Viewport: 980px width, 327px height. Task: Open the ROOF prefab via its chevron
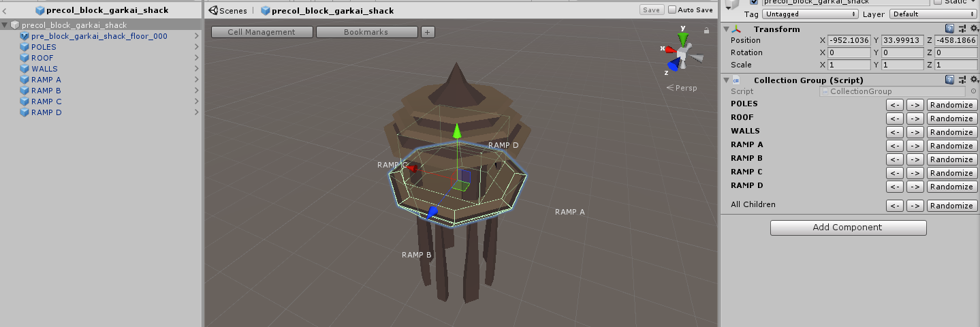(197, 58)
